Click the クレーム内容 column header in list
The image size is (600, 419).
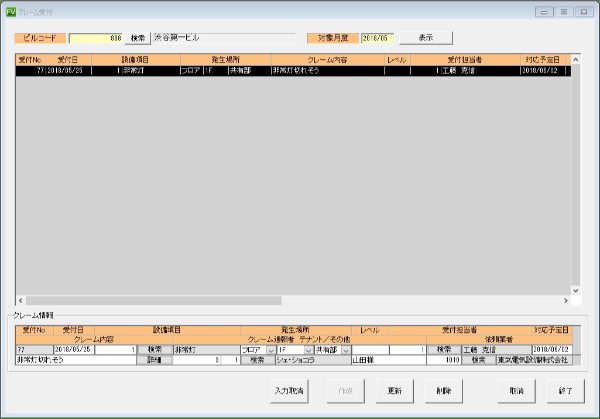click(x=328, y=60)
